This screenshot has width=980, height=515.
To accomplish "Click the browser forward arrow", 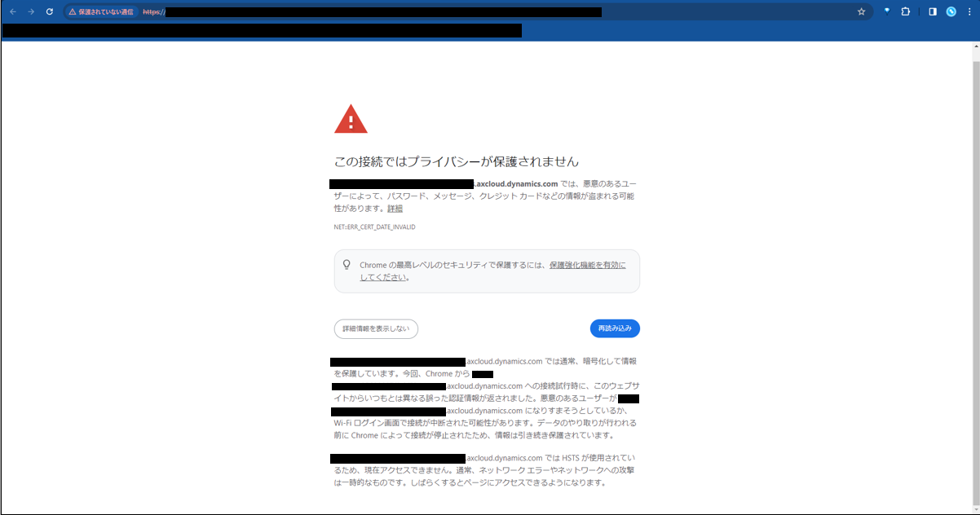I will [x=31, y=12].
